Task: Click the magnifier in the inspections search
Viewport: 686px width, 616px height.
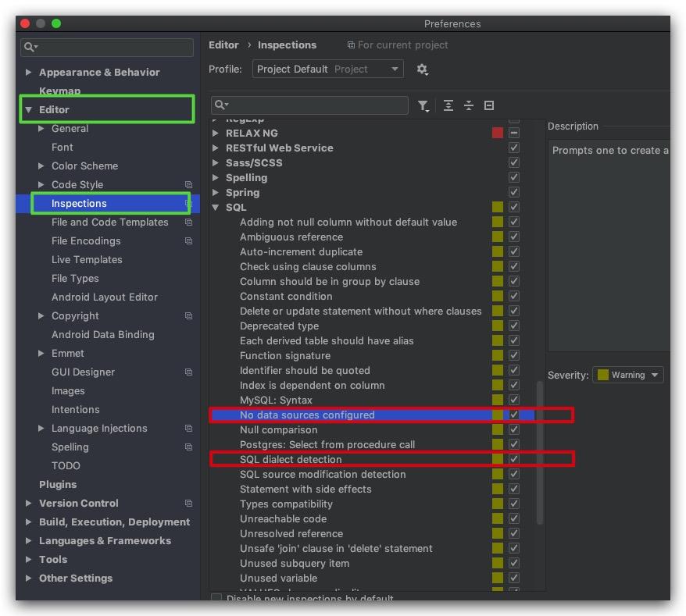Action: pos(221,105)
